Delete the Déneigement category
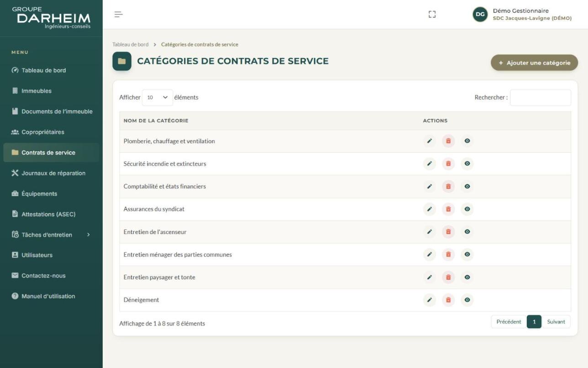The height and width of the screenshot is (368, 588). pyautogui.click(x=448, y=300)
